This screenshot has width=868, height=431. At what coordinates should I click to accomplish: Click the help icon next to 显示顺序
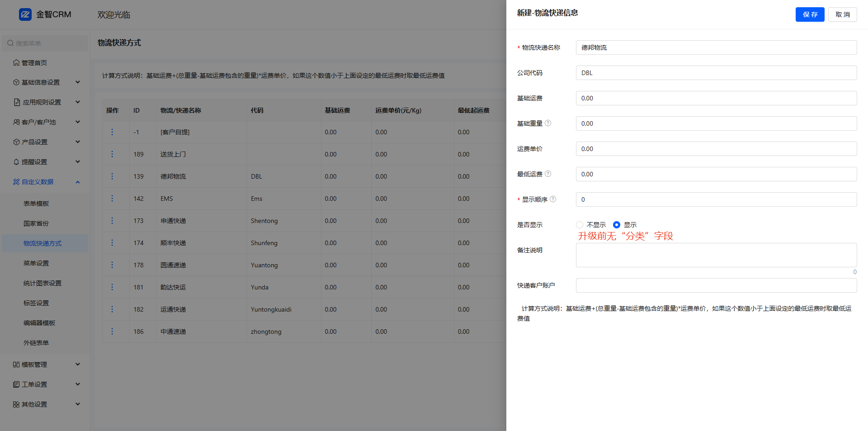pos(553,199)
